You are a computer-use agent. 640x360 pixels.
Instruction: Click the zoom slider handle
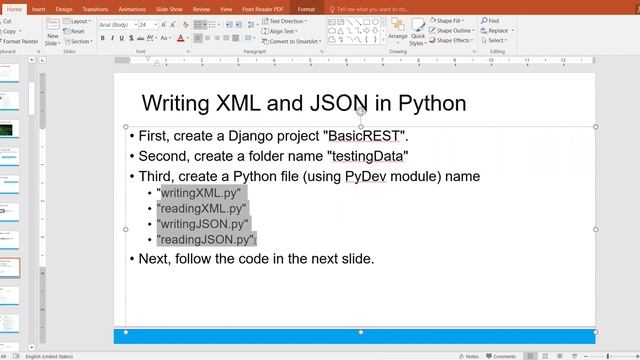coord(608,356)
